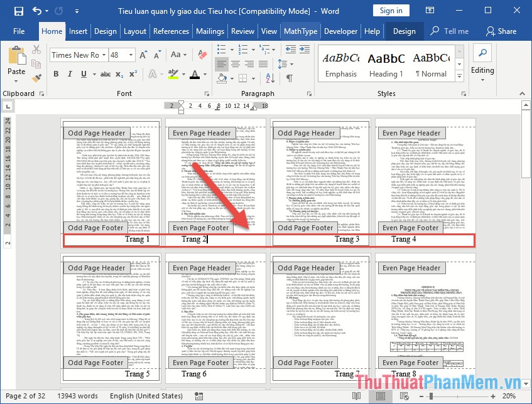Enable justified text alignment
The height and width of the screenshot is (404, 532).
coord(262,64)
